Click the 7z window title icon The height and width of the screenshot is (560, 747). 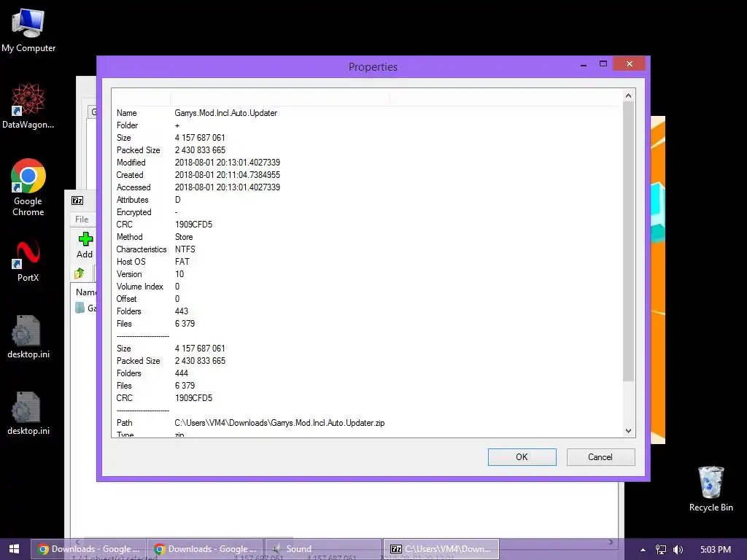pyautogui.click(x=77, y=201)
